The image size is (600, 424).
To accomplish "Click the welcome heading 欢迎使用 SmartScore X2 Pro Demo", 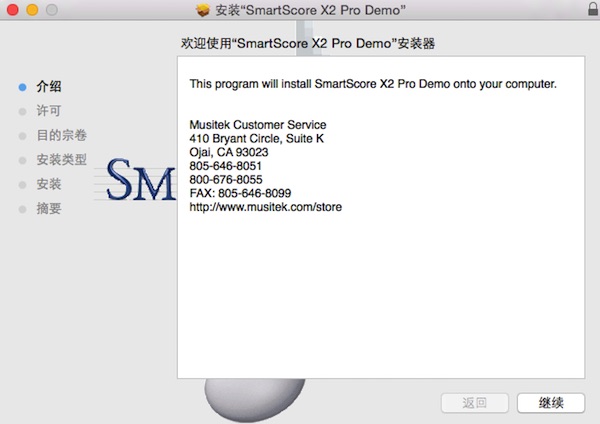I will point(308,43).
